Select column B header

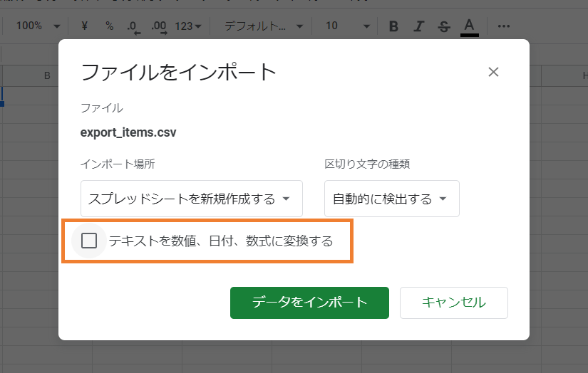[47, 75]
